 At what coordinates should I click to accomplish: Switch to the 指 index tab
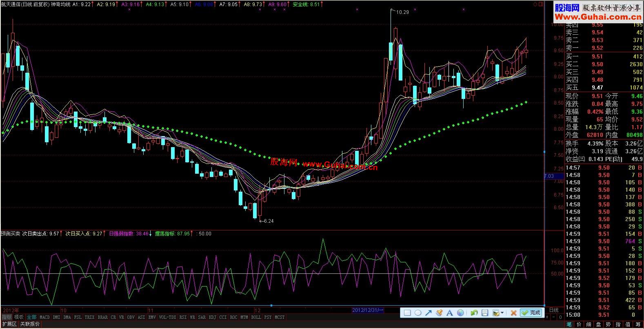click(618, 325)
